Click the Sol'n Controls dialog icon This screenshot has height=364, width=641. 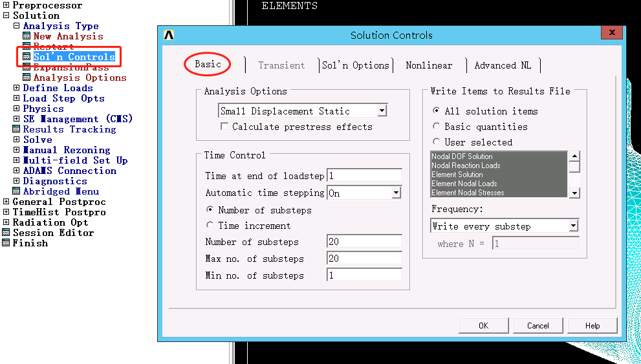pos(27,57)
